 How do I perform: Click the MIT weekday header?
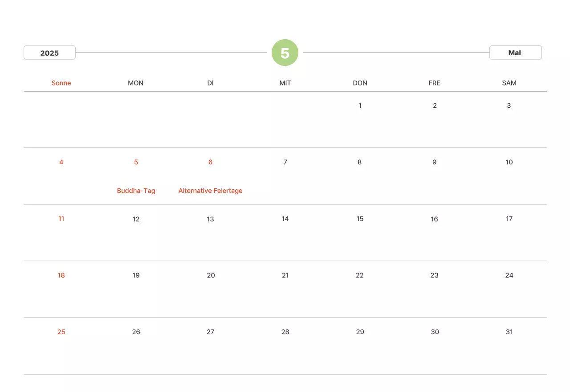click(x=285, y=83)
